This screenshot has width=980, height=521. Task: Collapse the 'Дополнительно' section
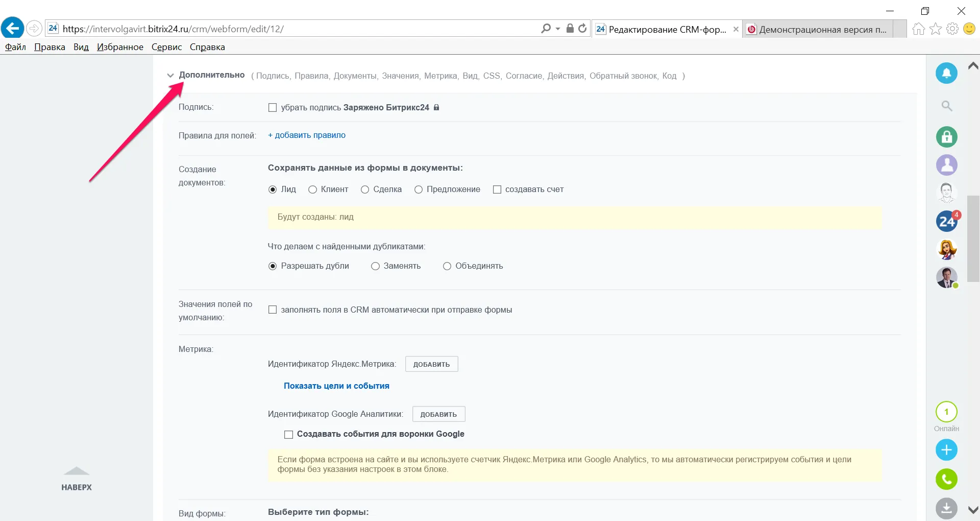coord(170,75)
